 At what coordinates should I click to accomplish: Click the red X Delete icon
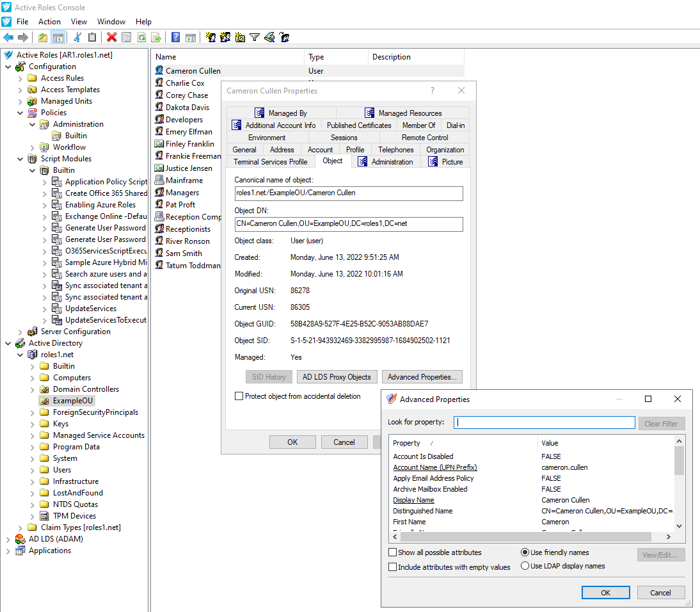[111, 38]
